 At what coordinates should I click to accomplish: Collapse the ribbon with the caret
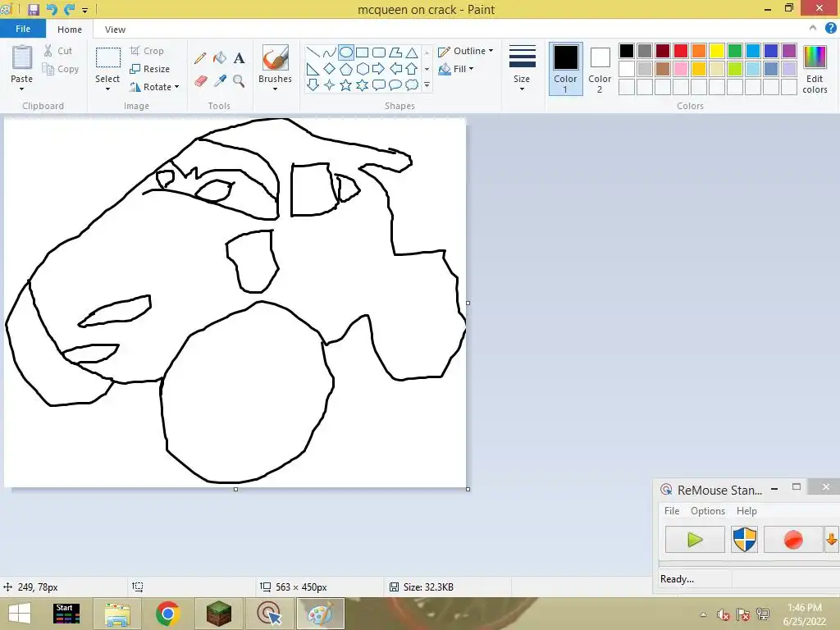[x=813, y=28]
